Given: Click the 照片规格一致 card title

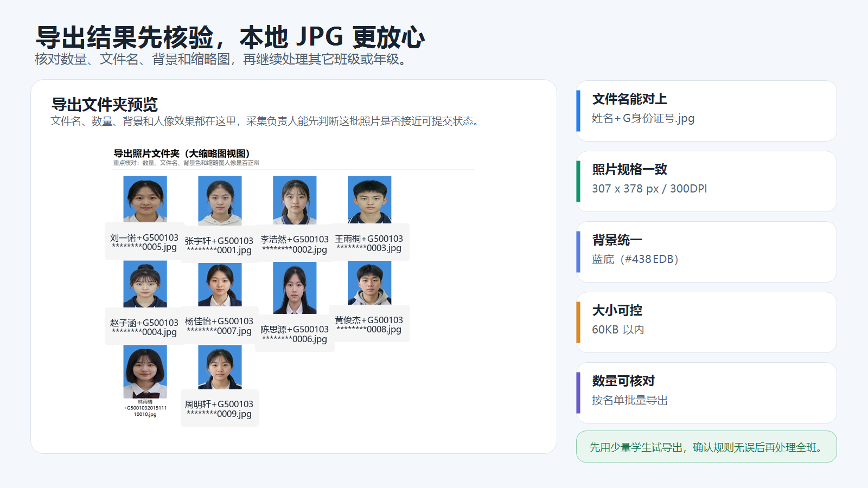Looking at the screenshot, I should click(629, 170).
